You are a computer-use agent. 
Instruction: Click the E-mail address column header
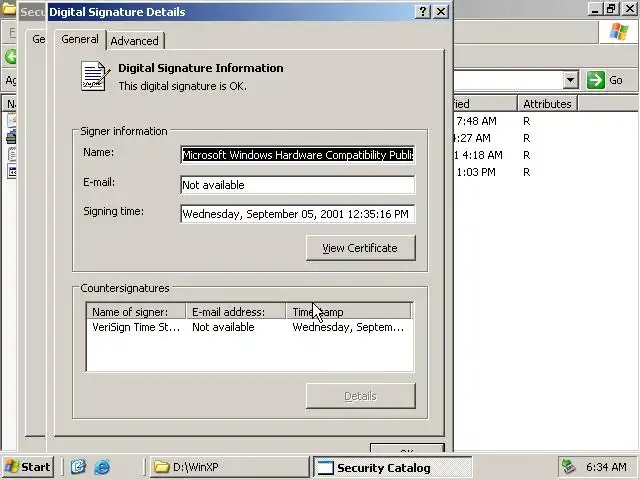236,311
